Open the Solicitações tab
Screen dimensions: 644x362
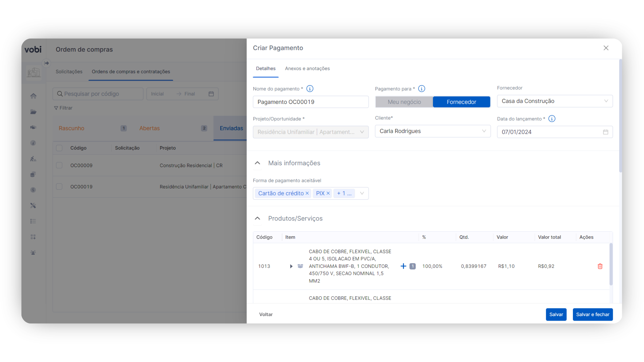click(x=69, y=72)
